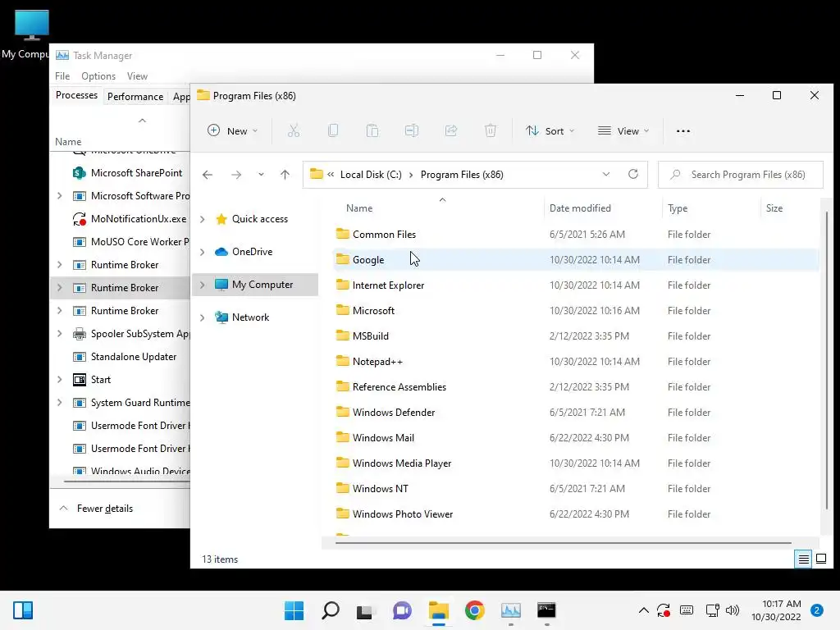
Task: Open Chat app from taskbar
Action: click(402, 610)
